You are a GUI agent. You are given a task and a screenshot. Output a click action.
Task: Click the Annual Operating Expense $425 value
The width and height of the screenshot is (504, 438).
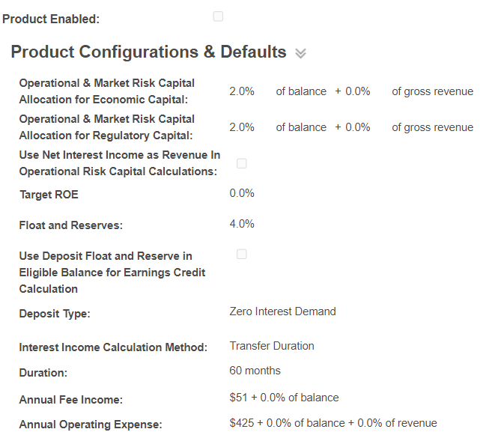(x=242, y=423)
